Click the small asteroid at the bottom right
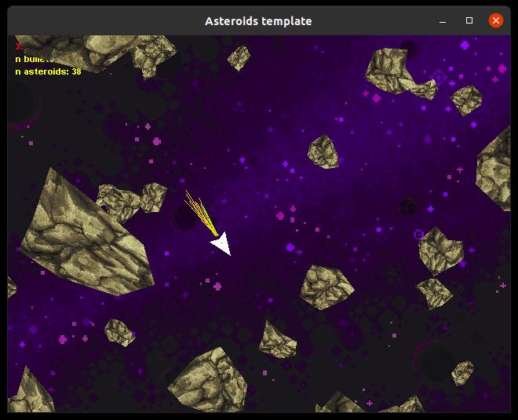 click(462, 372)
